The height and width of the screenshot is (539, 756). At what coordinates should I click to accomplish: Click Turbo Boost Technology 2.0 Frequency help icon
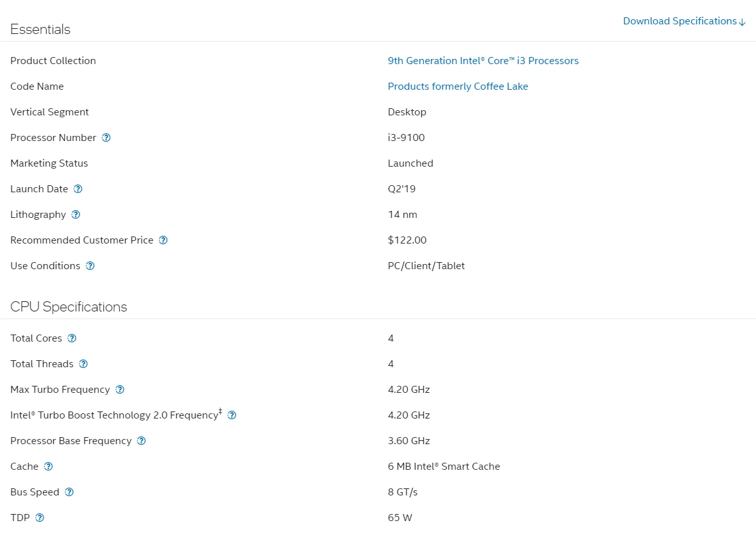click(232, 415)
